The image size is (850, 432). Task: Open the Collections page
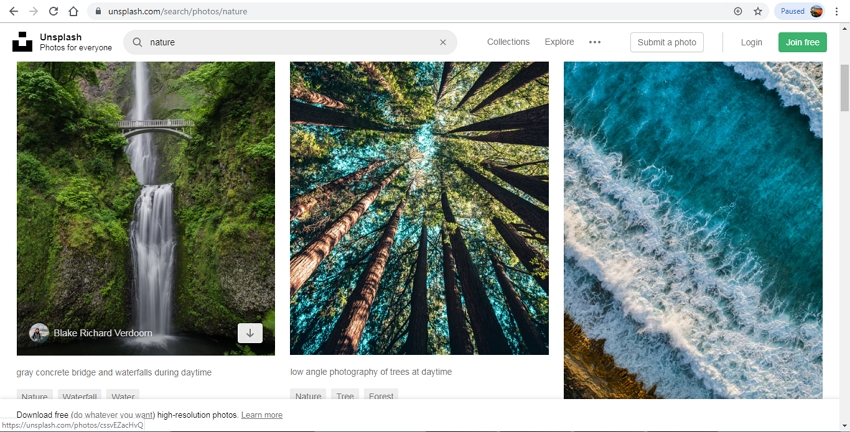click(508, 42)
